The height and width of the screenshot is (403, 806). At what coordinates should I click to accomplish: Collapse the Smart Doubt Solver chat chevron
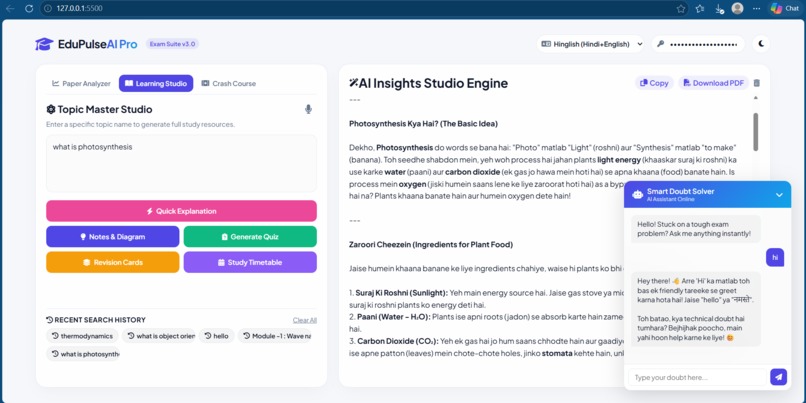[x=779, y=195]
